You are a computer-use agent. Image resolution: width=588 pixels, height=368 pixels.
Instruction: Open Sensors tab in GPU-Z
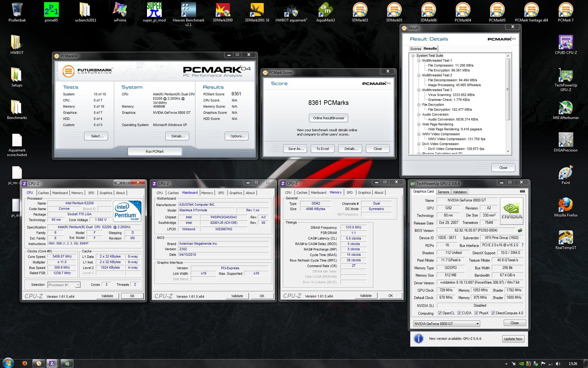[x=443, y=192]
